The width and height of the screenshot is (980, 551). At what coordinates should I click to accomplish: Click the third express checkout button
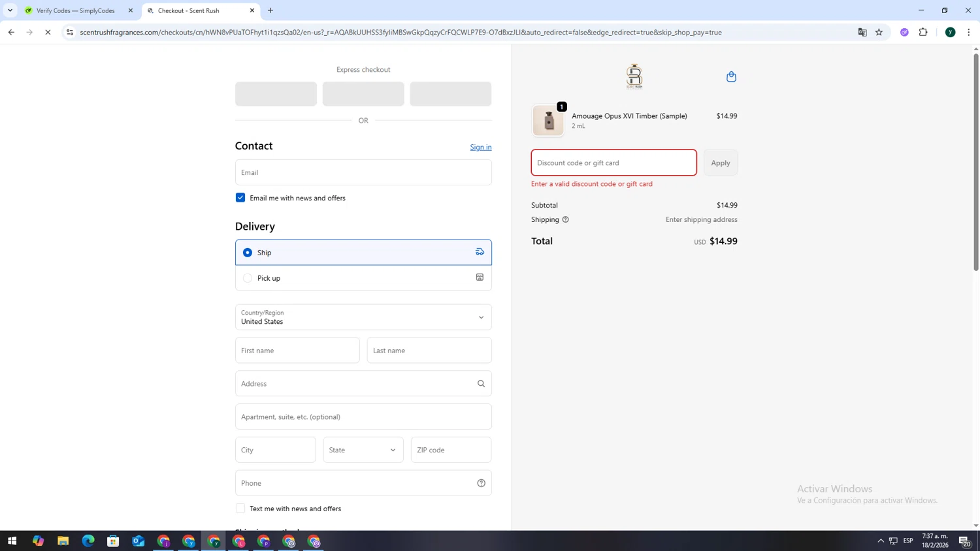click(x=451, y=94)
